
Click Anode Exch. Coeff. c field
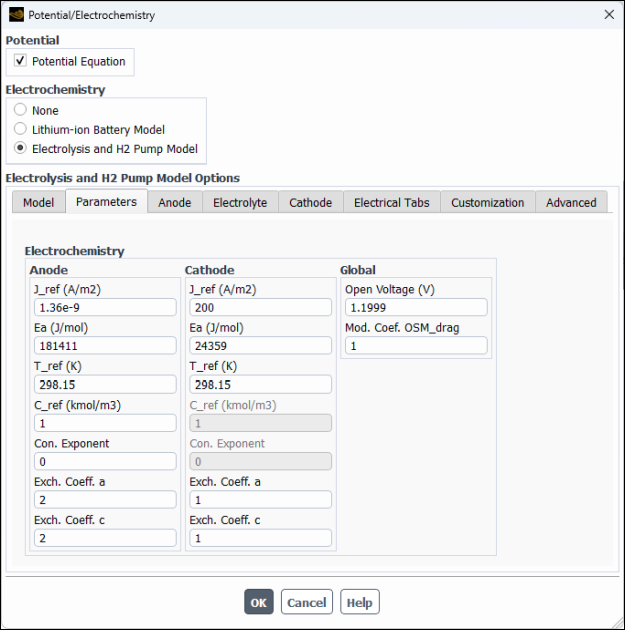click(x=105, y=538)
